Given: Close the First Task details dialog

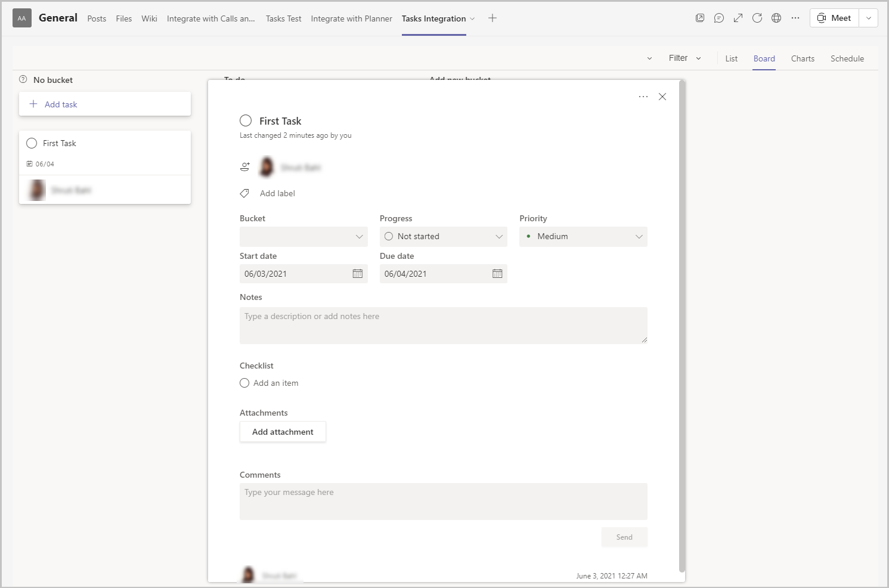Looking at the screenshot, I should click(662, 97).
